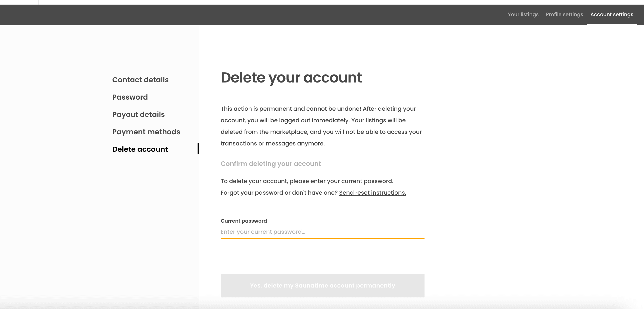Go to the Password settings section

point(130,97)
